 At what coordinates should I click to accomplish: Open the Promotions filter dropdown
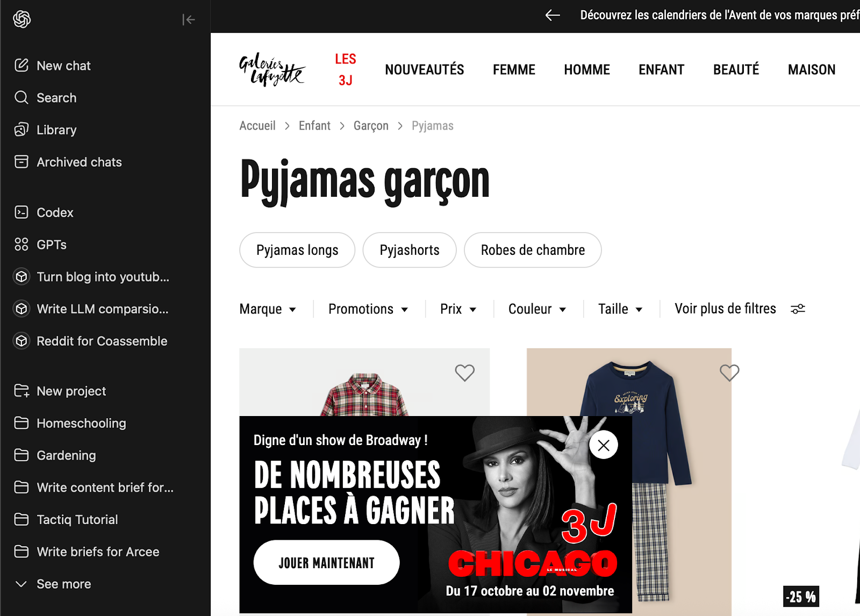(x=368, y=309)
